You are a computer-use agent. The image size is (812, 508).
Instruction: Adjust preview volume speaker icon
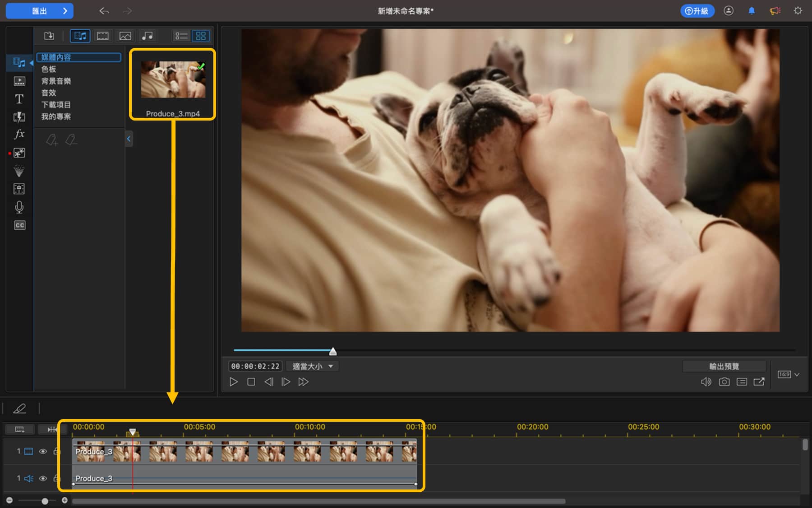[x=706, y=382]
